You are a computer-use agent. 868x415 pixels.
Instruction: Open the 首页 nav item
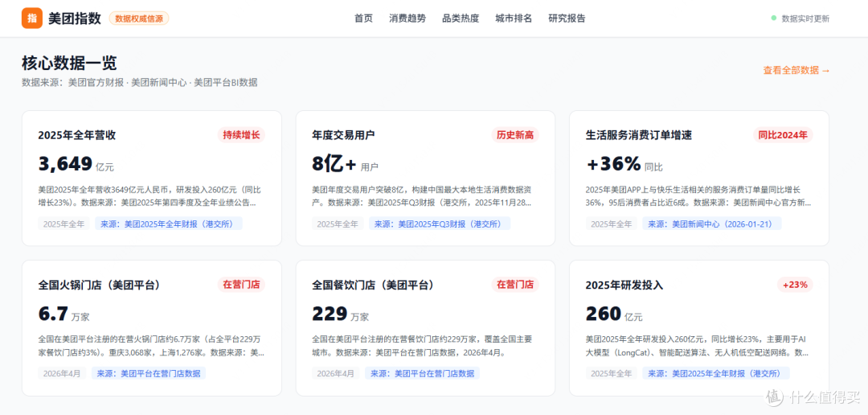coord(364,18)
